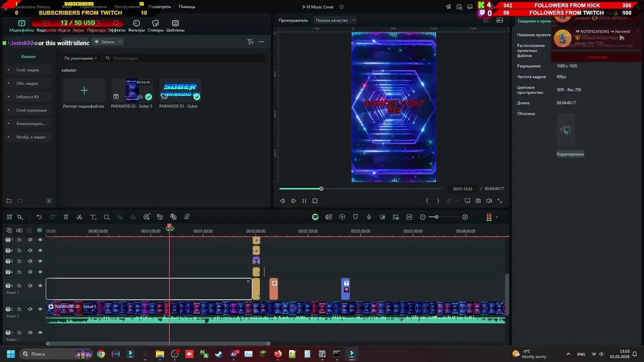Undo the last timeline action

[x=39, y=217]
